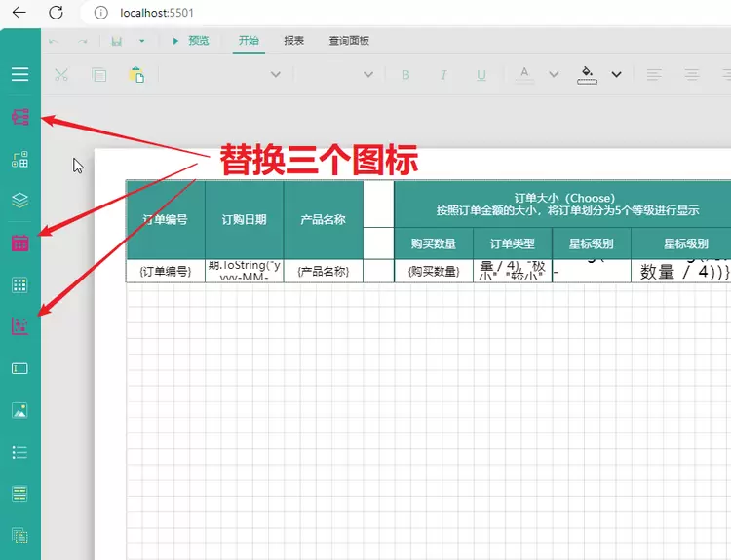Click the paint bucket fill color

click(587, 75)
